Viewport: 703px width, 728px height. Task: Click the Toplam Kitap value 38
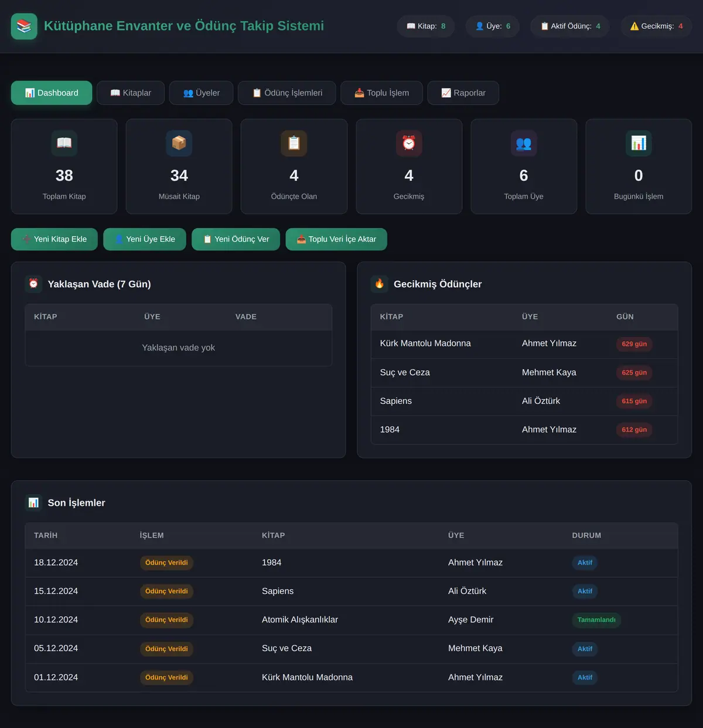pyautogui.click(x=64, y=176)
